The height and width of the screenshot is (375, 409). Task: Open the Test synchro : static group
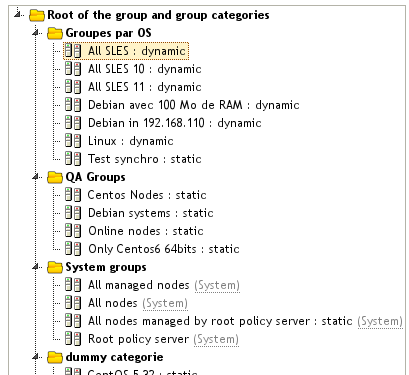145,159
